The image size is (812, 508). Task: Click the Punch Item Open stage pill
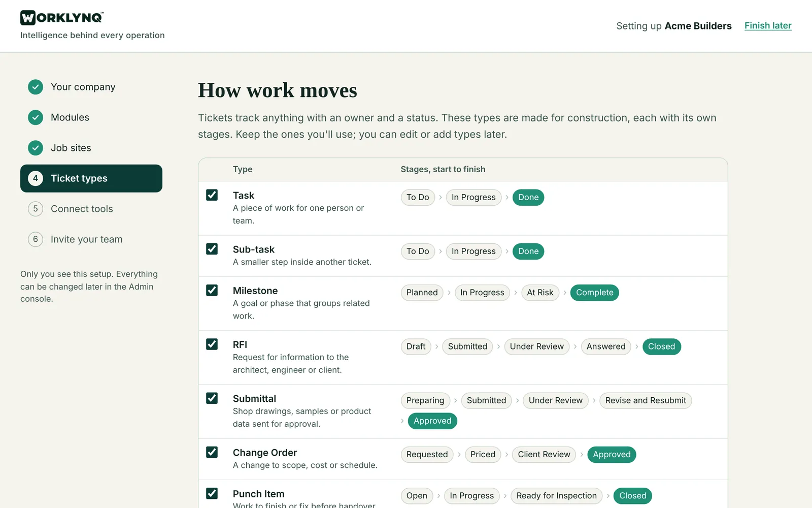(417, 496)
